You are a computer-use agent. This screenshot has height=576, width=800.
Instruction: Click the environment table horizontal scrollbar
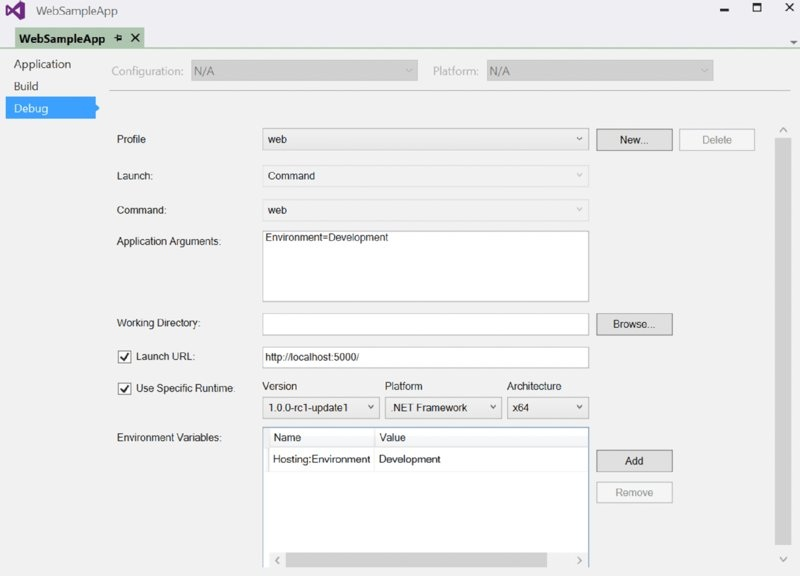pyautogui.click(x=416, y=560)
